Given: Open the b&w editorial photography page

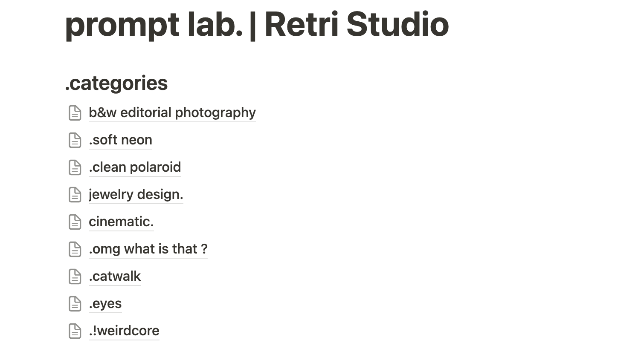Looking at the screenshot, I should (x=172, y=112).
